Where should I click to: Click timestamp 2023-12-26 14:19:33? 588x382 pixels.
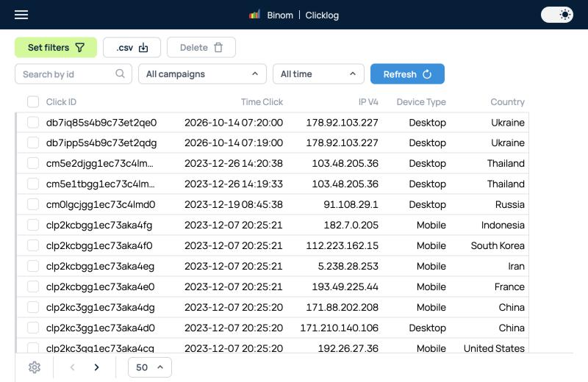pyautogui.click(x=234, y=184)
